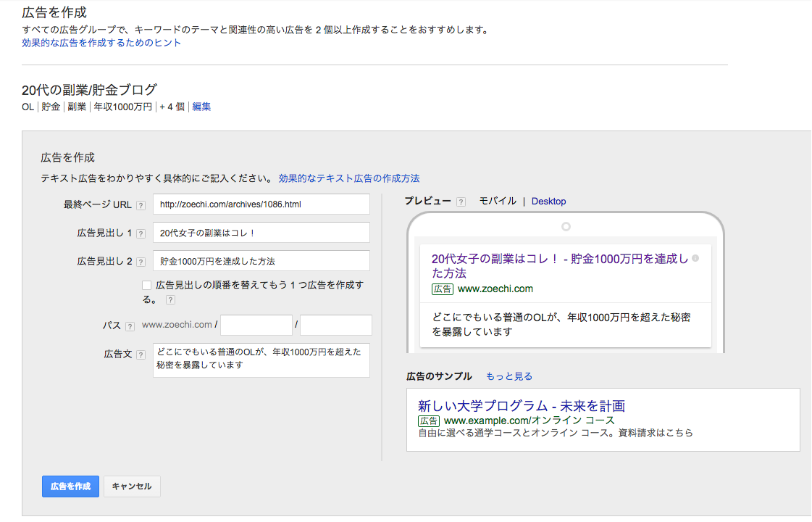Click 広告 badge in mobile preview
This screenshot has height=522, width=812.
point(443,289)
